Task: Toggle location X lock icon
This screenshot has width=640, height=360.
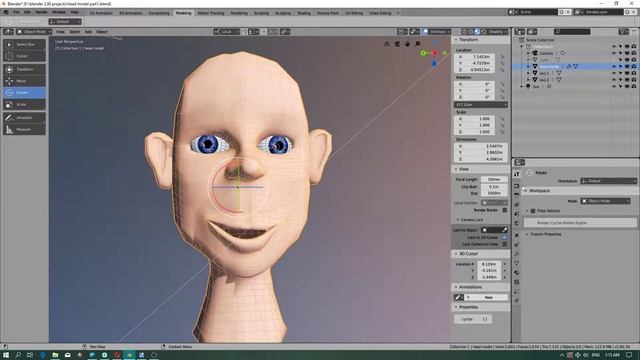Action: [502, 57]
